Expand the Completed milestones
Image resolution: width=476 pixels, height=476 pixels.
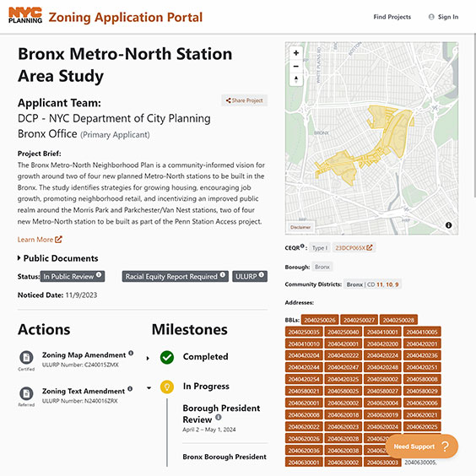coord(148,358)
